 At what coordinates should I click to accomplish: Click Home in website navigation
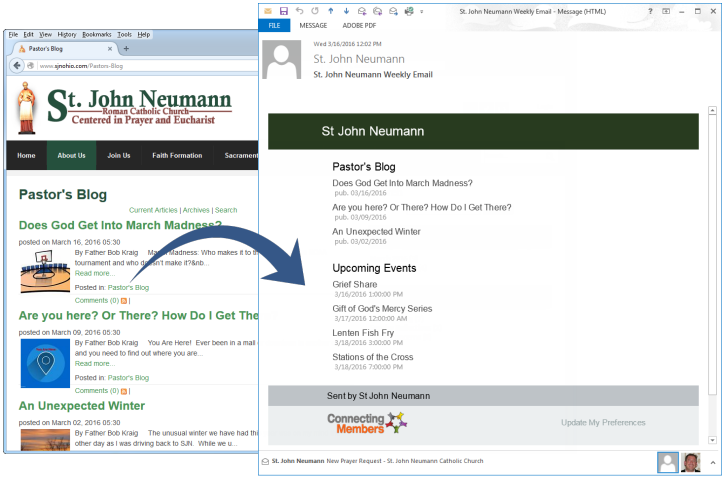pos(26,156)
